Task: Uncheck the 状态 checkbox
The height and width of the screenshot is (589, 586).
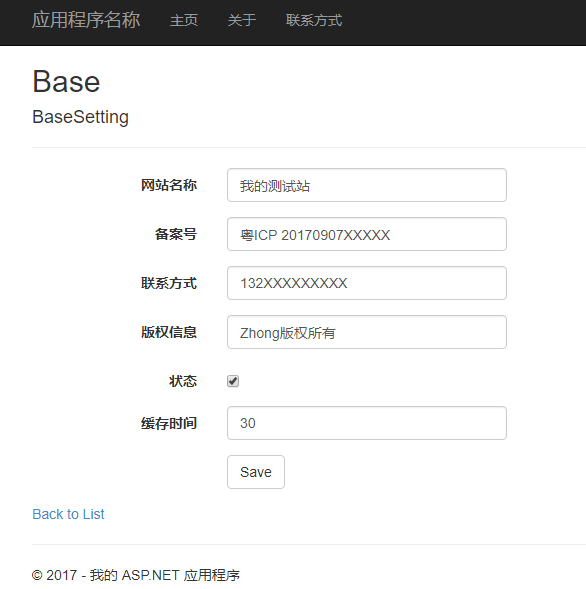Action: 233,381
